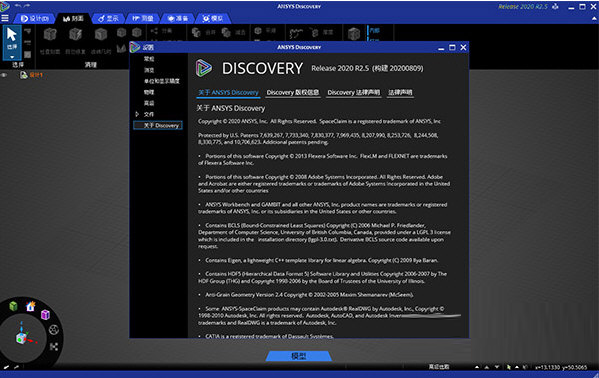Click the redo arrow in title bar
The height and width of the screenshot is (378, 599).
coord(27,6)
